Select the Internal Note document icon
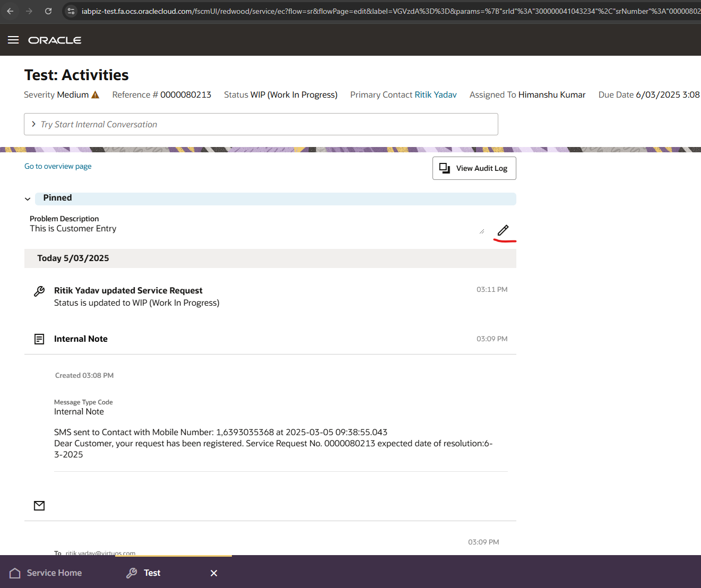 (x=39, y=339)
